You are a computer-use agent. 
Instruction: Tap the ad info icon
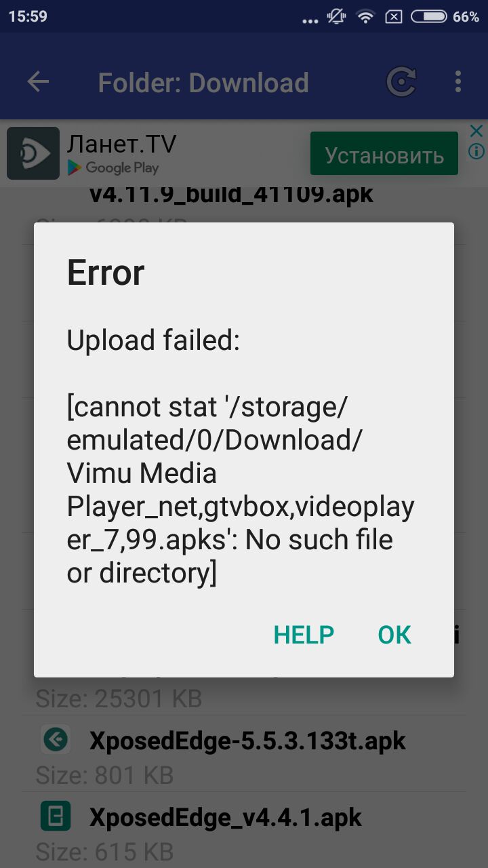coord(476,151)
